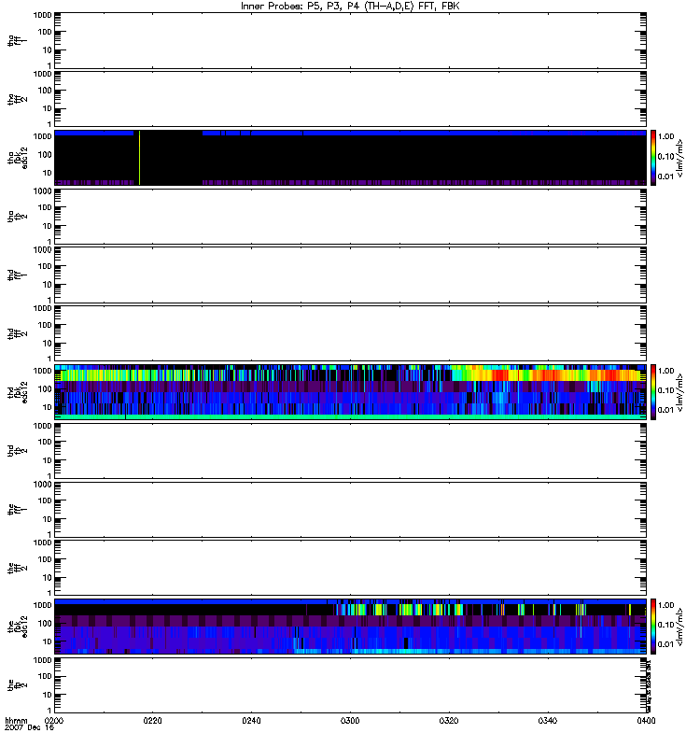The width and height of the screenshot is (700, 747).
Task: Click the 0.10 value on thd color bar
Action: click(x=665, y=390)
